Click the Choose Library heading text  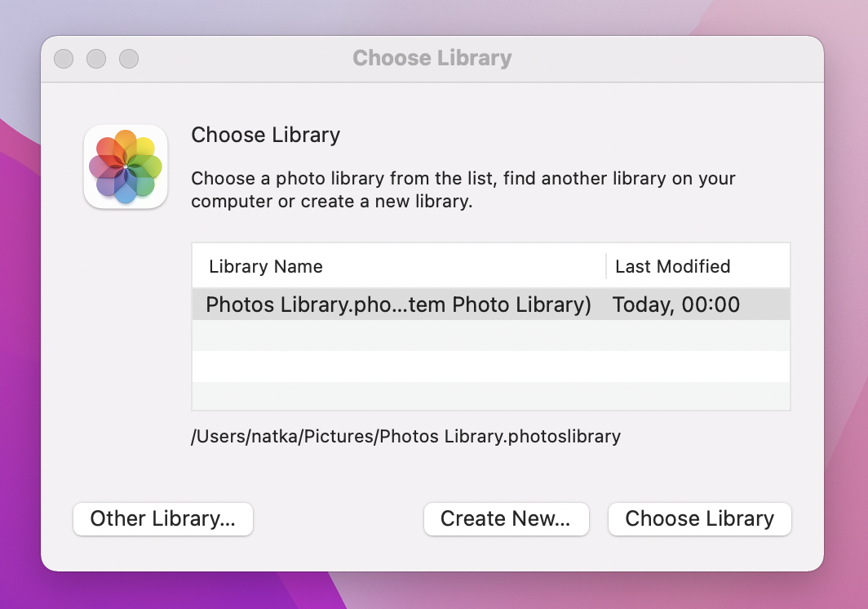point(266,136)
